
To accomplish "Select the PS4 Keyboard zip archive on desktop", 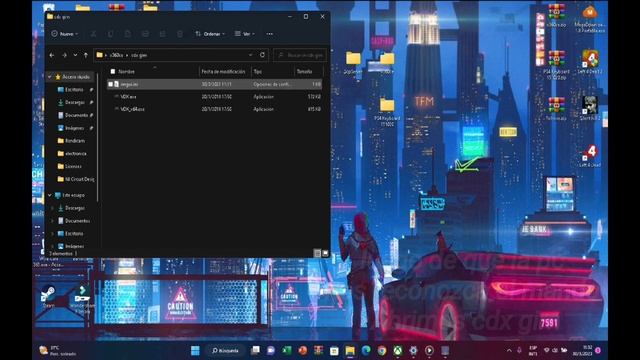I will click(556, 64).
